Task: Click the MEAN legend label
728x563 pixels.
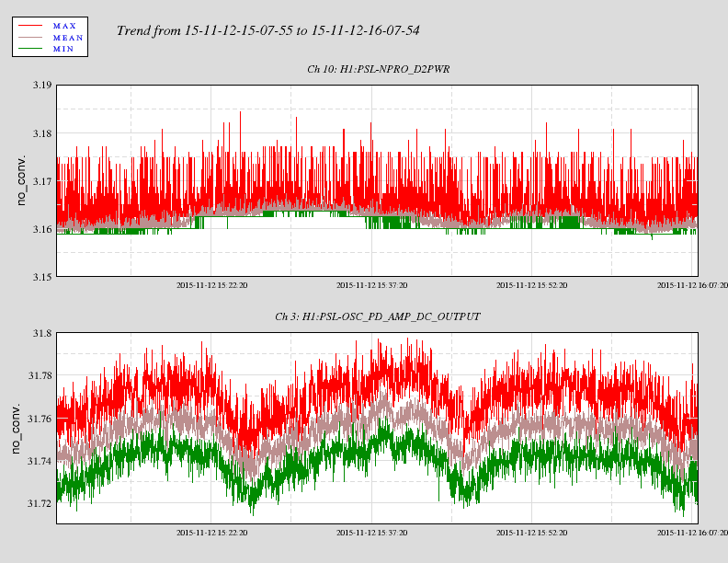Action: coord(68,38)
